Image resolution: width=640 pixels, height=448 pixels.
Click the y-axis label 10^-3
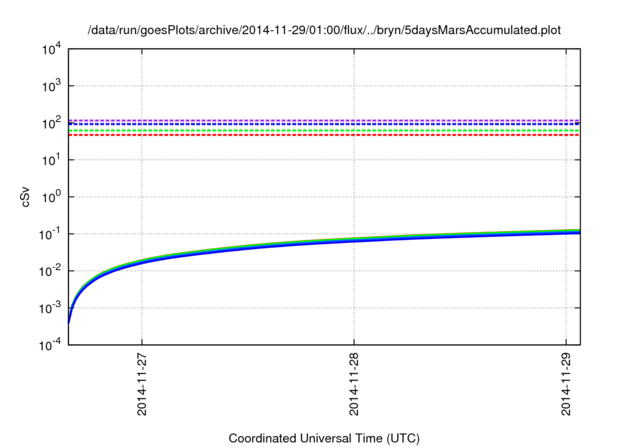click(x=50, y=308)
